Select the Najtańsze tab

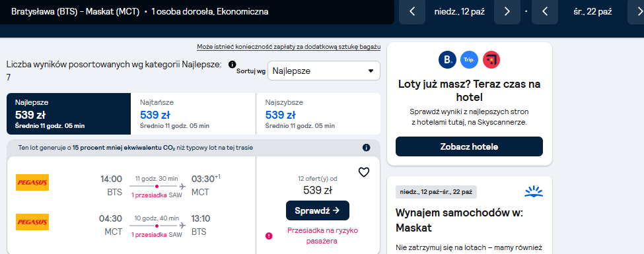point(193,113)
